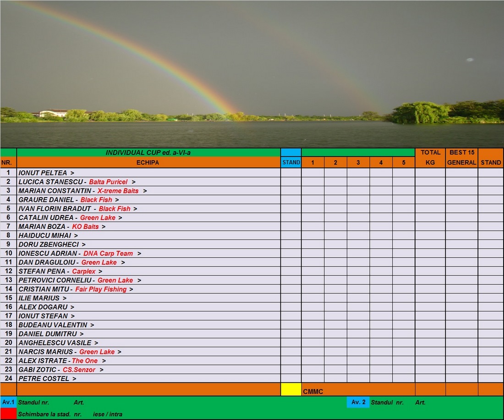Screen dimensions: 504x420
Task: Click the arrow after BUDEANU VALENTIN
Action: click(92, 325)
